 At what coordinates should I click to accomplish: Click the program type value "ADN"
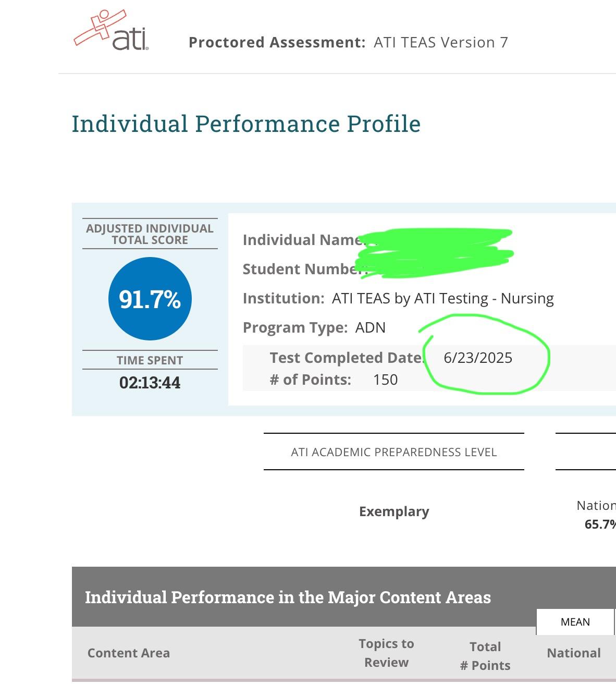(370, 328)
